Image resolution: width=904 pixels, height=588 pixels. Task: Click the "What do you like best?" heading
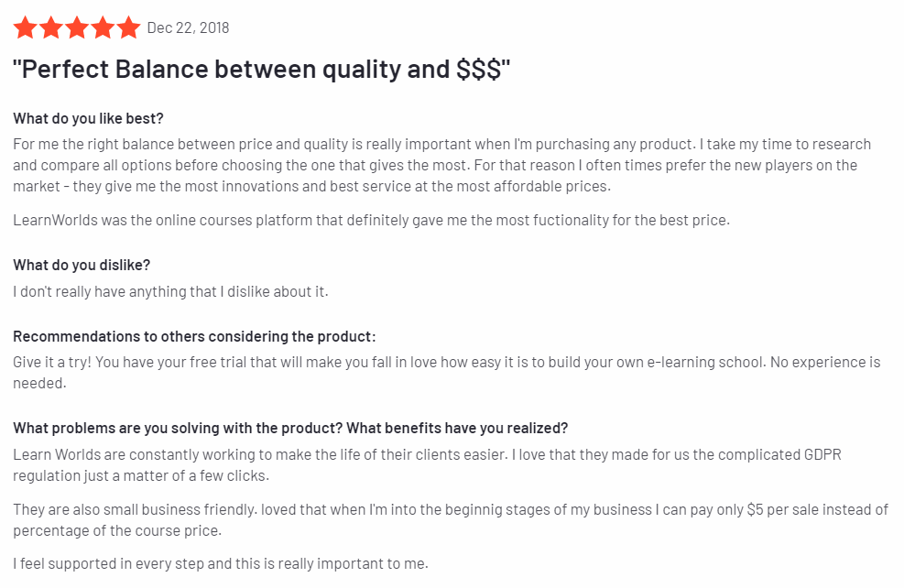click(88, 118)
